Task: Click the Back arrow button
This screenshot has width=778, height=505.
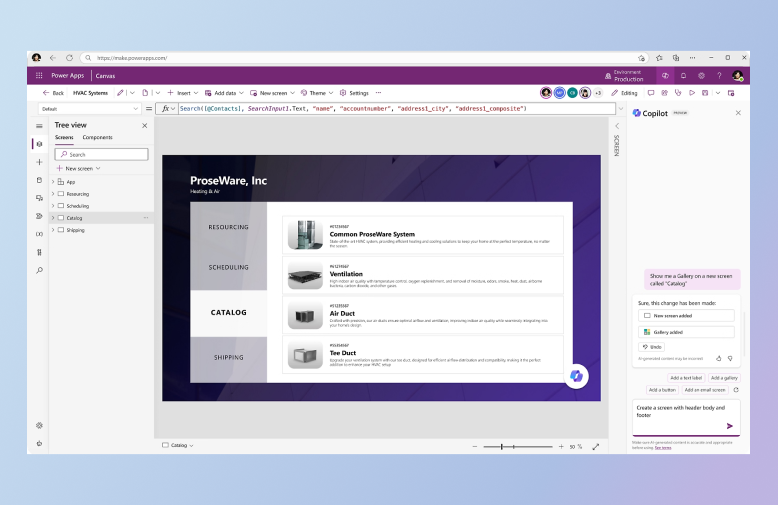Action: [x=53, y=93]
